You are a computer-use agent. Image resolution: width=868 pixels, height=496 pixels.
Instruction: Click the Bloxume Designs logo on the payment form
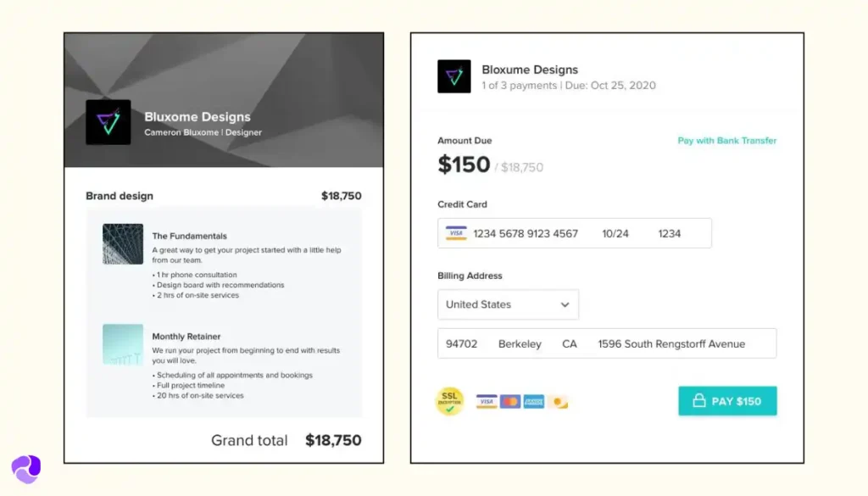pyautogui.click(x=454, y=76)
